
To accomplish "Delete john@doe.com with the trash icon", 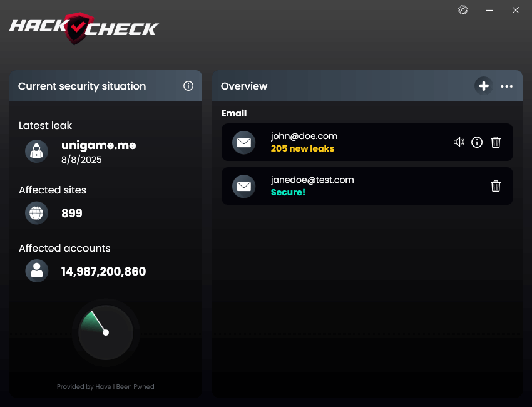I will pos(496,142).
